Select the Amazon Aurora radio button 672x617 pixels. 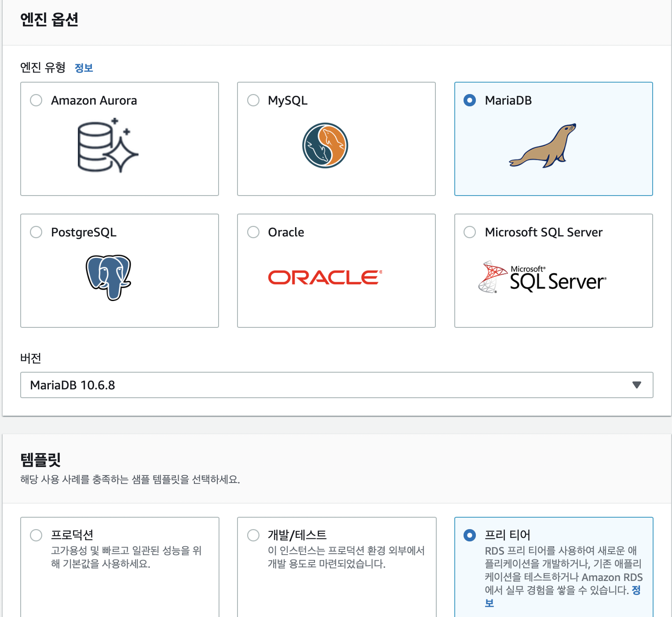point(36,100)
